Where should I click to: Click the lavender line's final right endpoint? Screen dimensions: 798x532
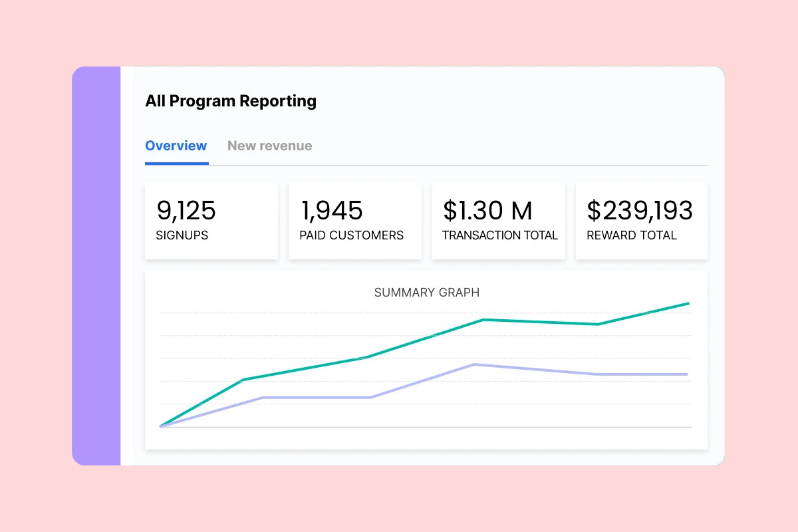(x=687, y=374)
